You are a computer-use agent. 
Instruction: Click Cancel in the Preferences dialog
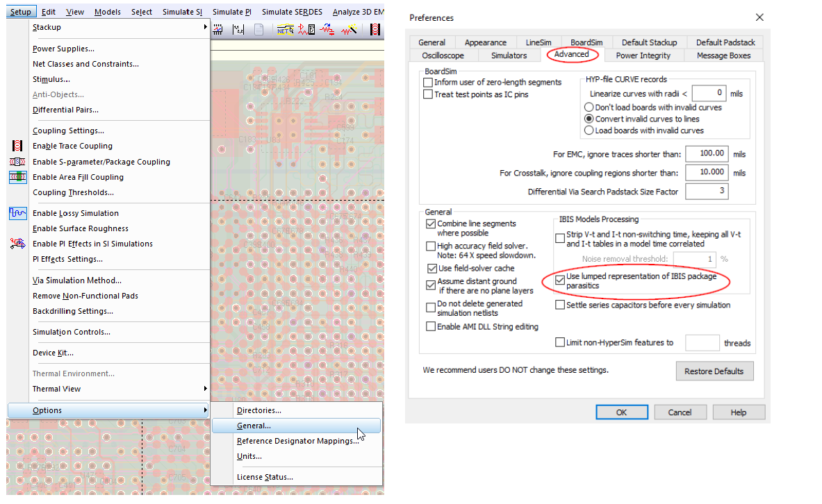[680, 412]
